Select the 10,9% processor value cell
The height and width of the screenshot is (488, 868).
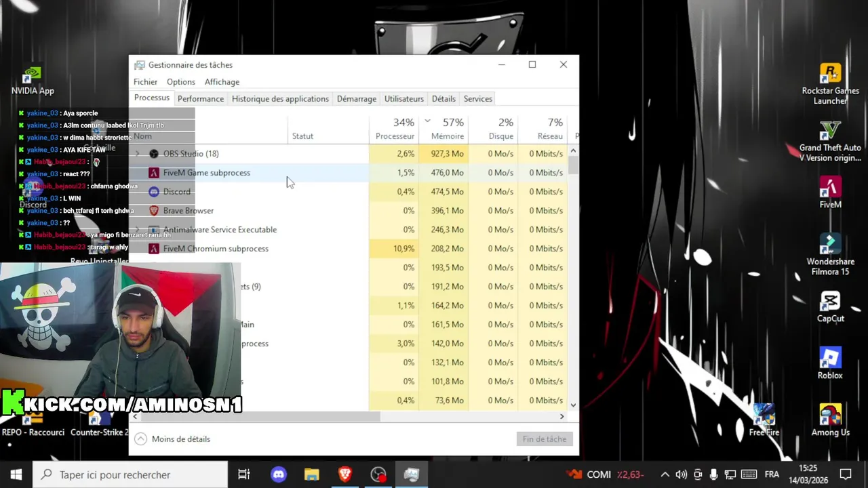[394, 249]
